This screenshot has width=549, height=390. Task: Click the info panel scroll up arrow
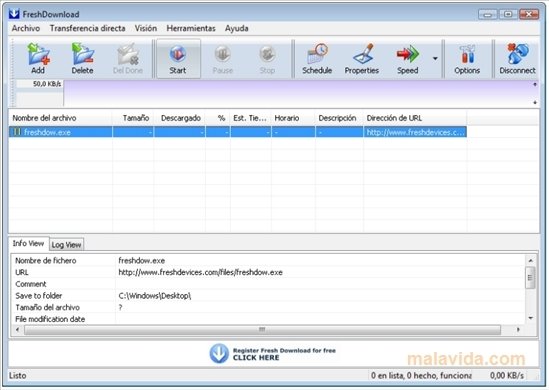pyautogui.click(x=530, y=260)
